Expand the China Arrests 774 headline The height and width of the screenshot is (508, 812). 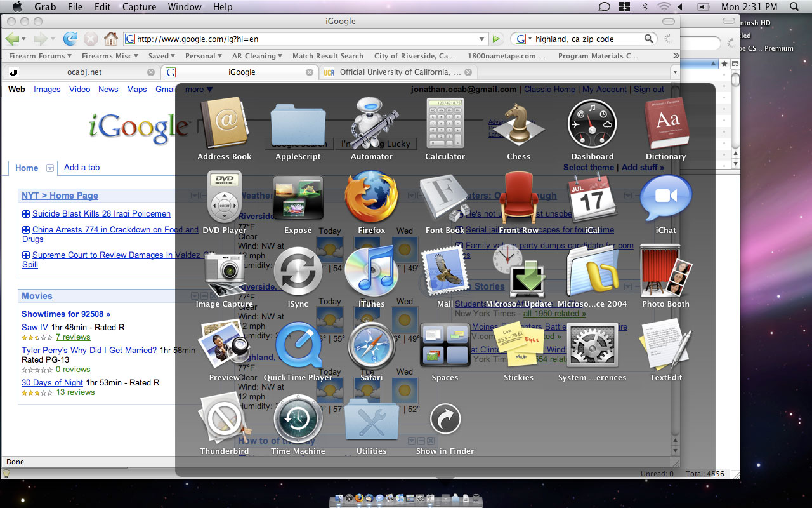[x=26, y=230]
